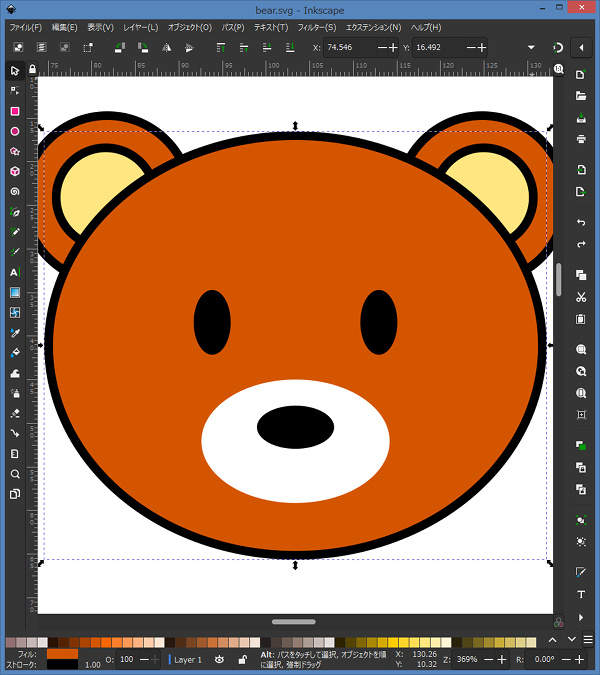This screenshot has width=600, height=675.
Task: Click the Save document icon
Action: [x=581, y=118]
